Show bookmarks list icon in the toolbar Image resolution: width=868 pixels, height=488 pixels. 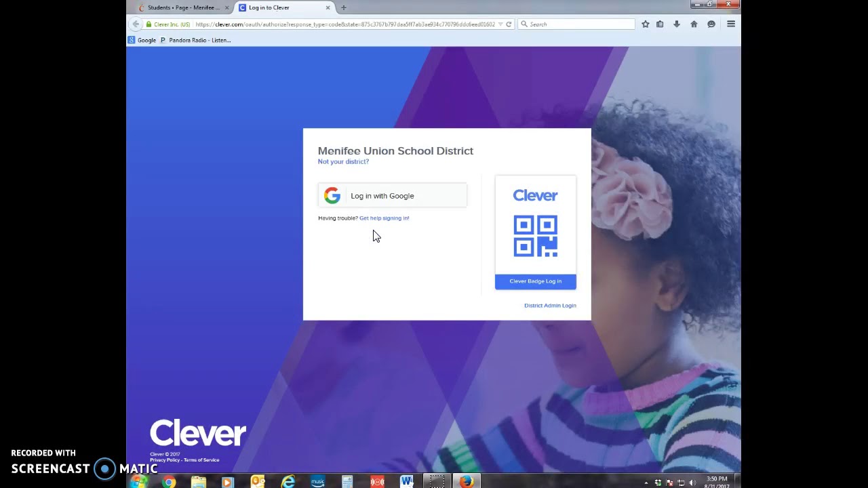(x=660, y=24)
